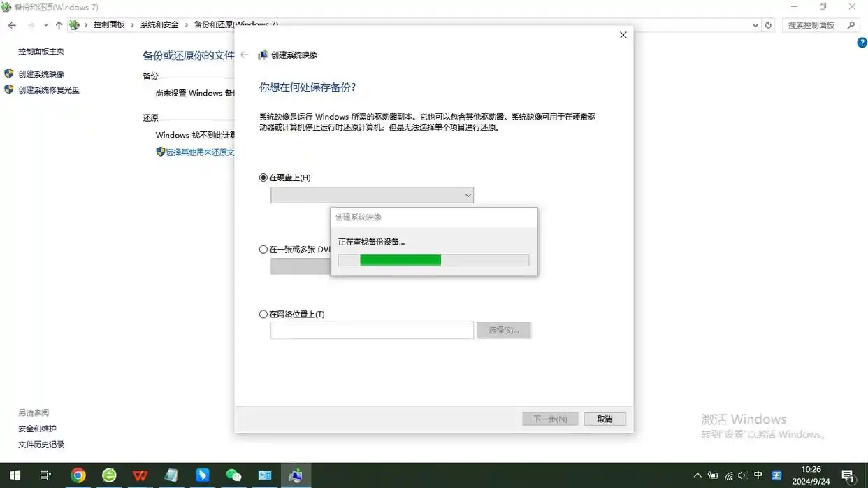Launch Google Chrome from the taskbar
The image size is (868, 488).
point(78,475)
